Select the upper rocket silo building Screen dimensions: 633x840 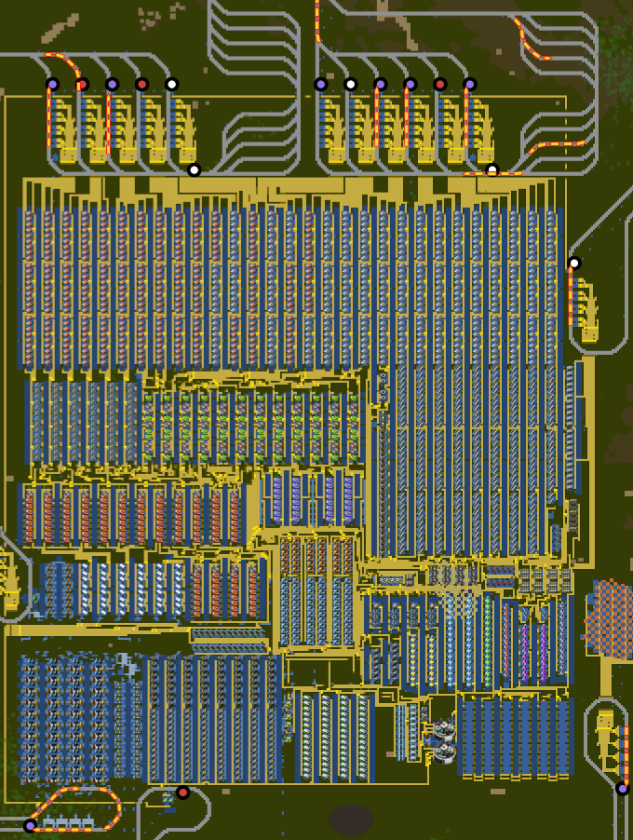(444, 730)
